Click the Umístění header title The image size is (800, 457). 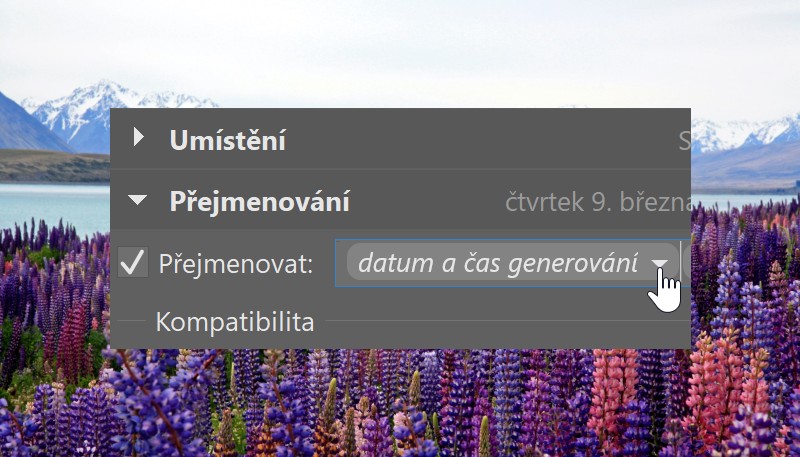click(228, 140)
